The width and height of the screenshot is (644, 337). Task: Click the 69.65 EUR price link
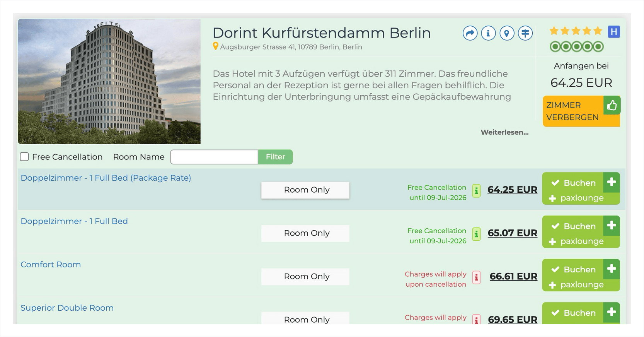pos(513,320)
